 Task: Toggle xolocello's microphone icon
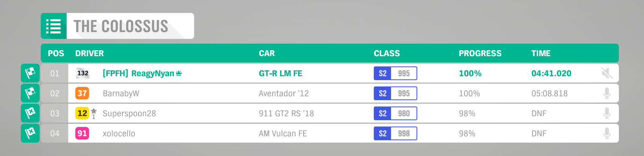coord(607,133)
